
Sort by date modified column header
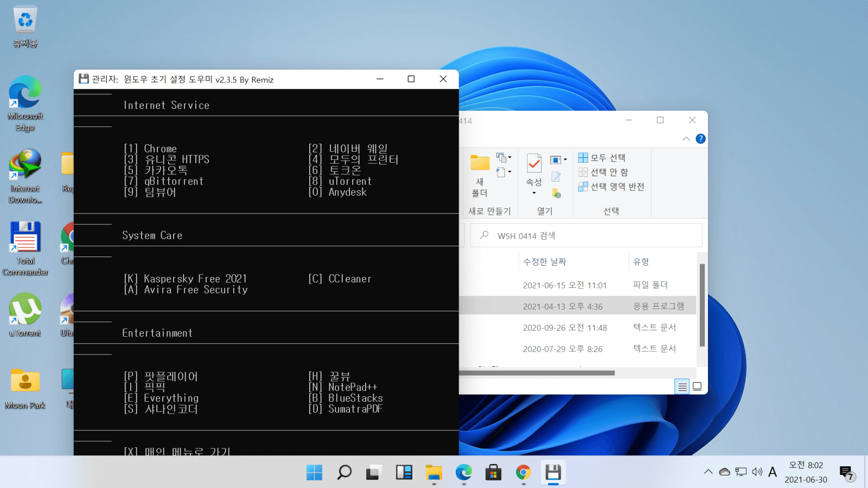tap(573, 261)
